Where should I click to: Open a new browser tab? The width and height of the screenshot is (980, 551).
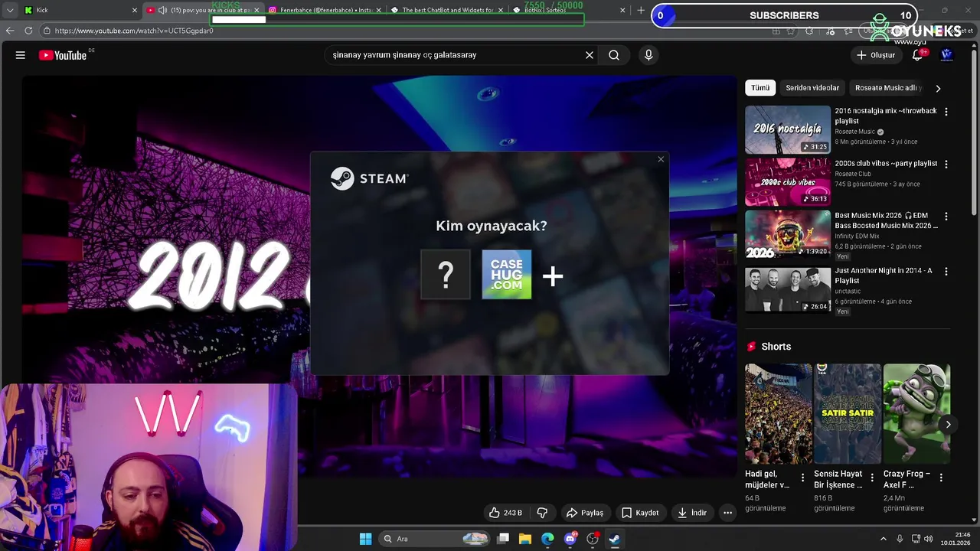click(x=641, y=10)
